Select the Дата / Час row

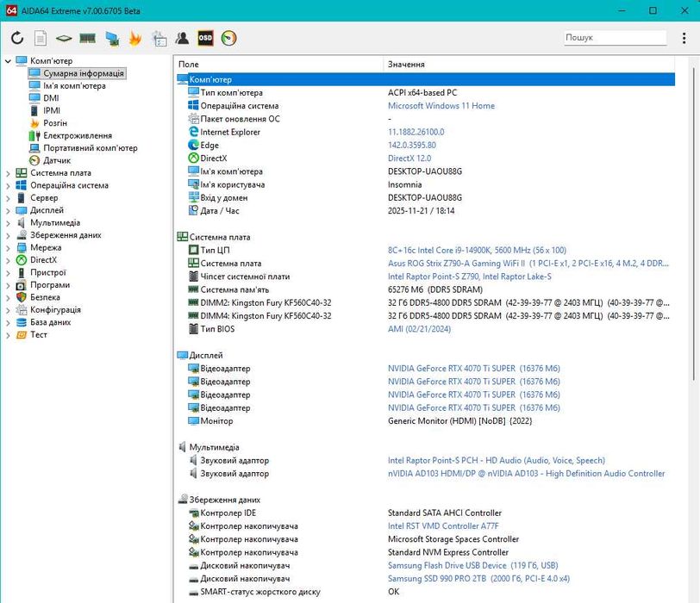click(x=426, y=211)
